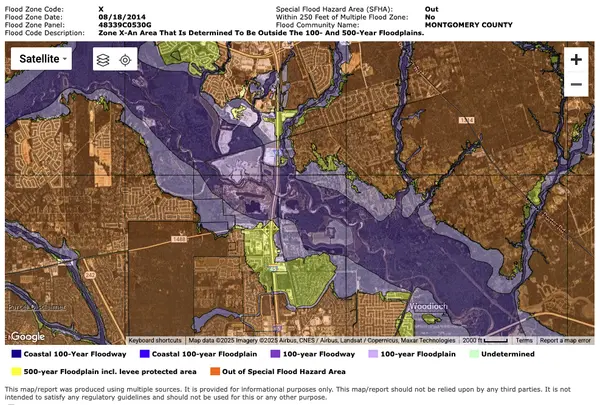
Task: Click the Woodloch place label on map
Action: tap(428, 307)
